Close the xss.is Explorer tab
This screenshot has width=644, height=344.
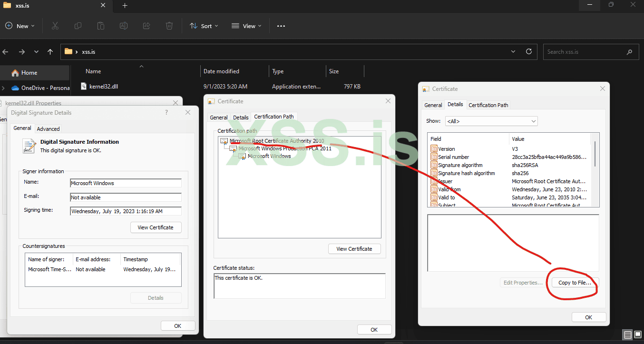tap(103, 6)
